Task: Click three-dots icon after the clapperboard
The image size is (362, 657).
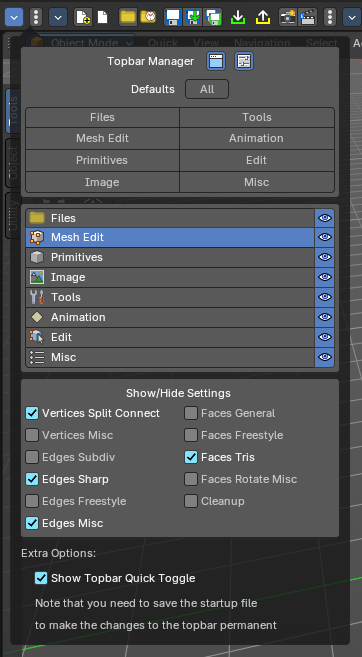Action: pyautogui.click(x=330, y=17)
